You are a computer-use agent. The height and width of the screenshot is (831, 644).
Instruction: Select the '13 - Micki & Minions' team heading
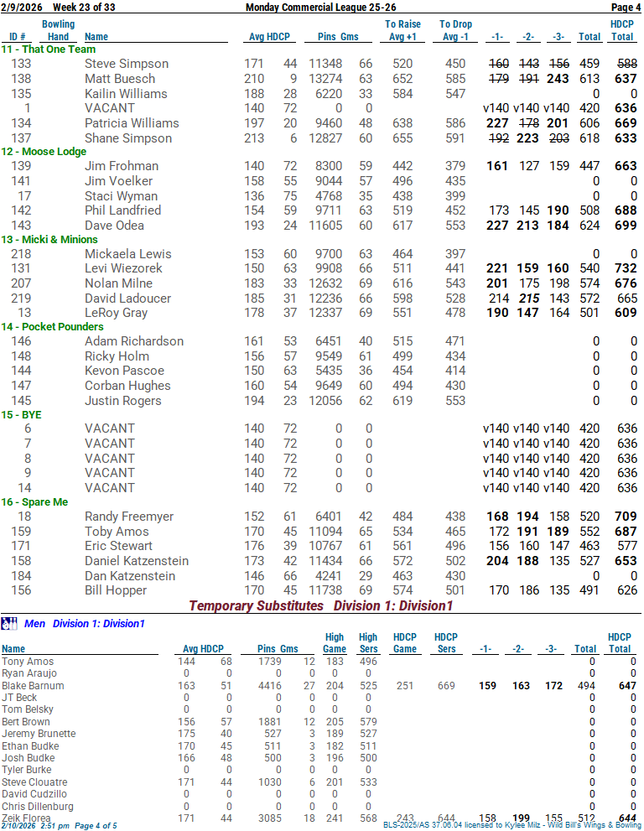coord(49,240)
